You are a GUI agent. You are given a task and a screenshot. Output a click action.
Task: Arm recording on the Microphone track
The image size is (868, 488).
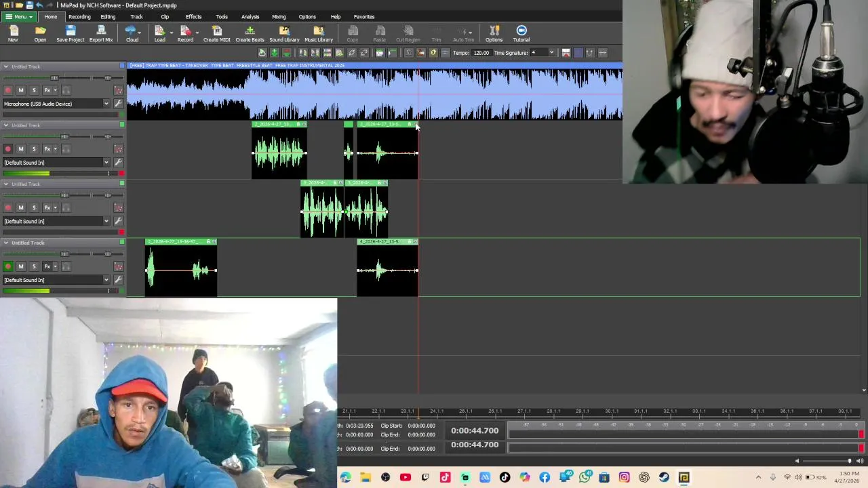tap(8, 90)
